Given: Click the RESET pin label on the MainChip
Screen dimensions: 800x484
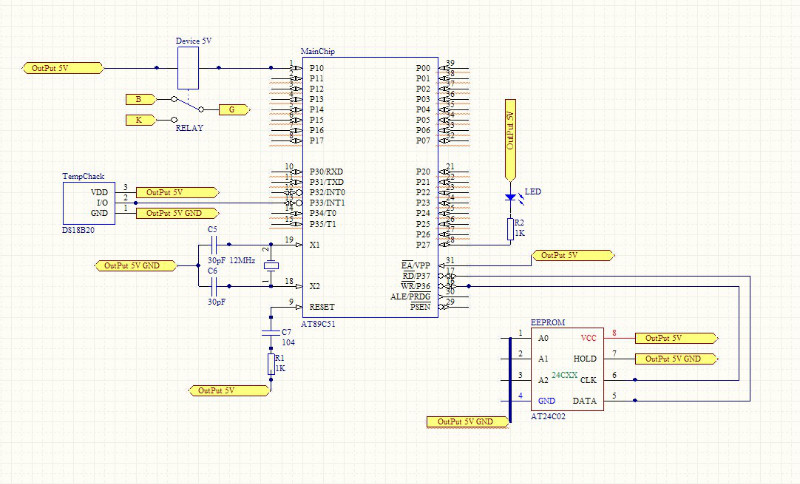Looking at the screenshot, I should pyautogui.click(x=321, y=307).
